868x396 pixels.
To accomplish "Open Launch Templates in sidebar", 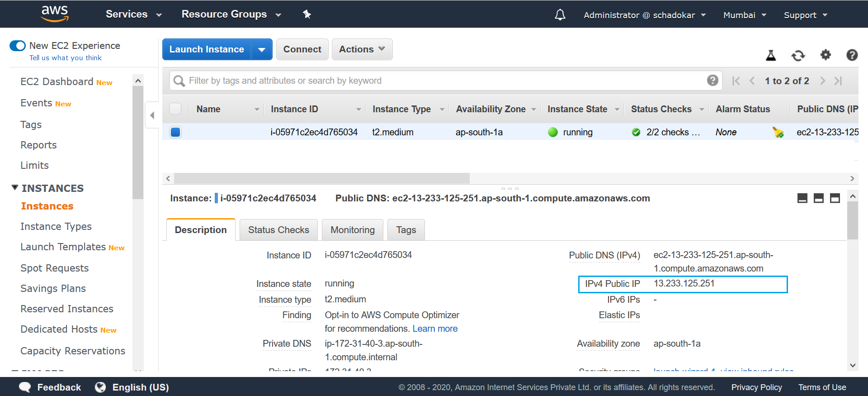I will (63, 247).
